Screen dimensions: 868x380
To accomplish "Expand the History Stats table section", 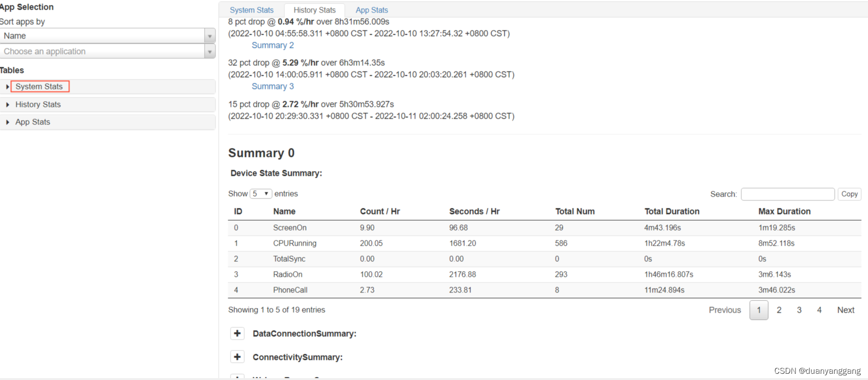I will (x=108, y=104).
